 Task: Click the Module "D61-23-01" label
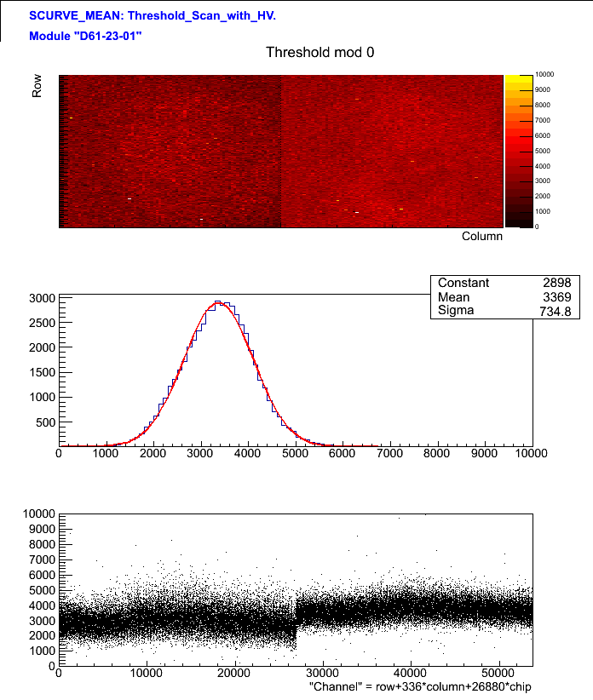[85, 36]
